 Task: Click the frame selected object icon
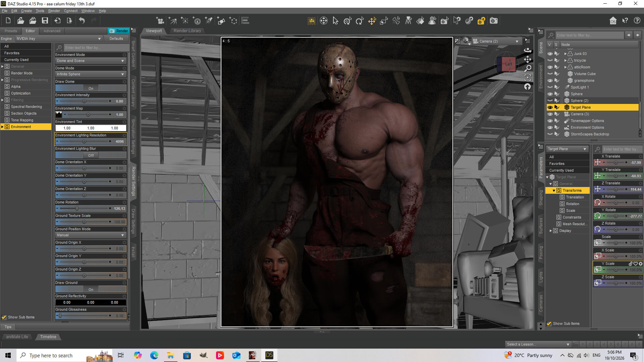point(528,77)
